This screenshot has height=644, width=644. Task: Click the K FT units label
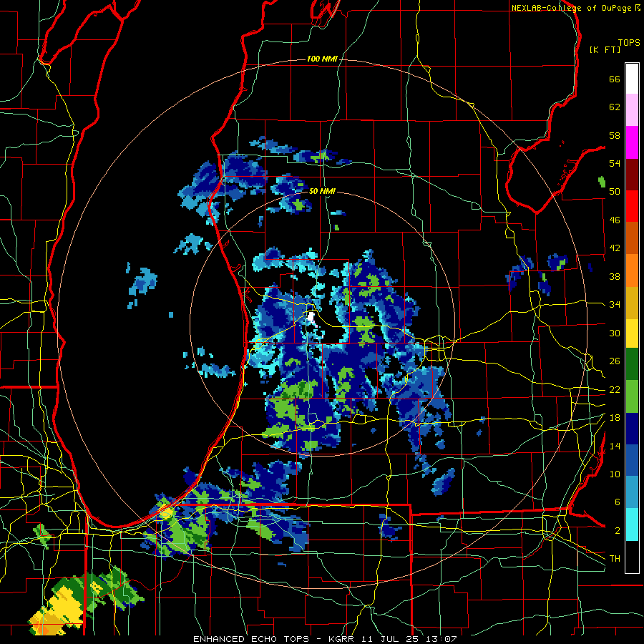(x=605, y=49)
